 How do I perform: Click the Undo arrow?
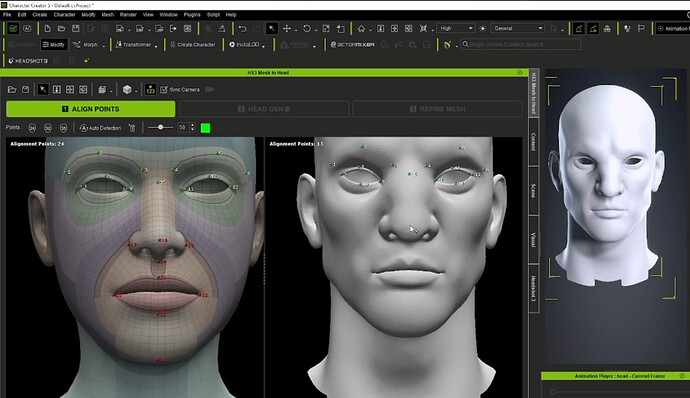point(242,29)
